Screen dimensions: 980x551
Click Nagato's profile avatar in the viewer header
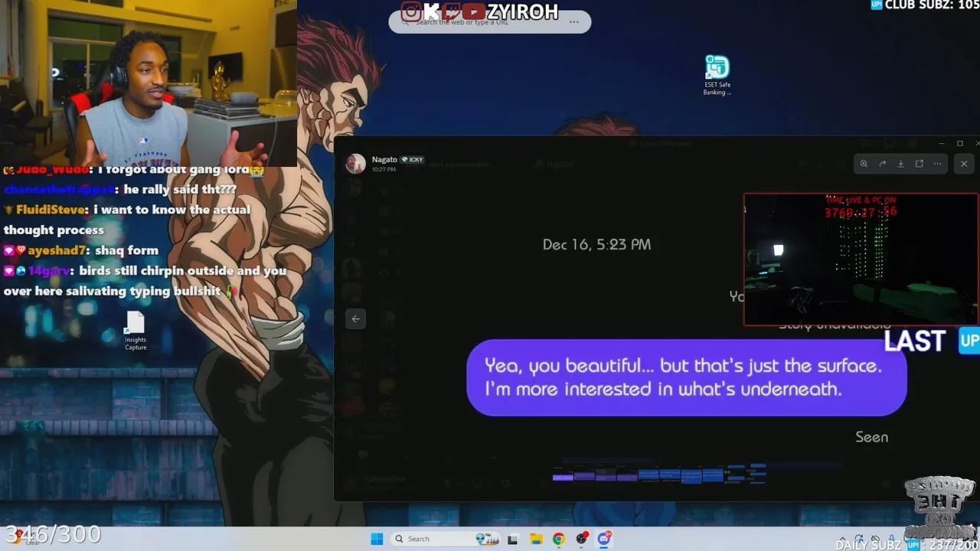[x=356, y=164]
